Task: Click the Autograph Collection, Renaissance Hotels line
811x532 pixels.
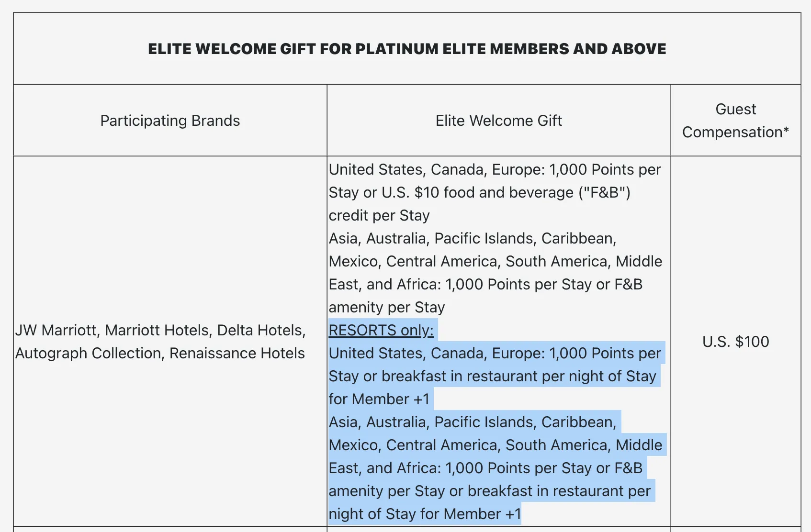Action: [x=160, y=353]
